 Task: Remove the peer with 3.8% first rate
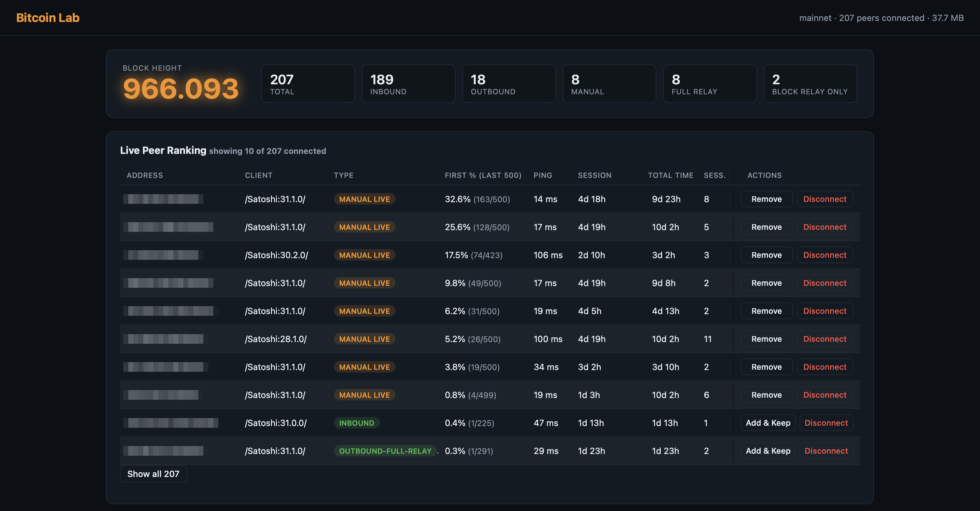[767, 367]
